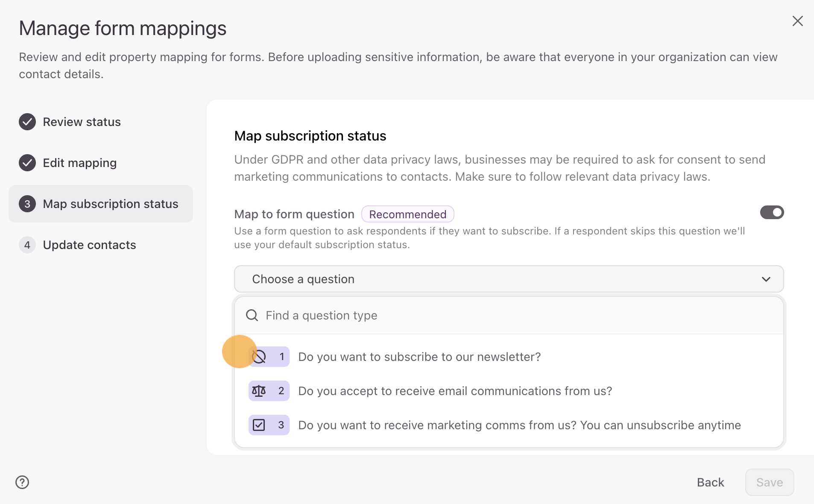Click the help question mark icon
This screenshot has height=504, width=814.
22,482
